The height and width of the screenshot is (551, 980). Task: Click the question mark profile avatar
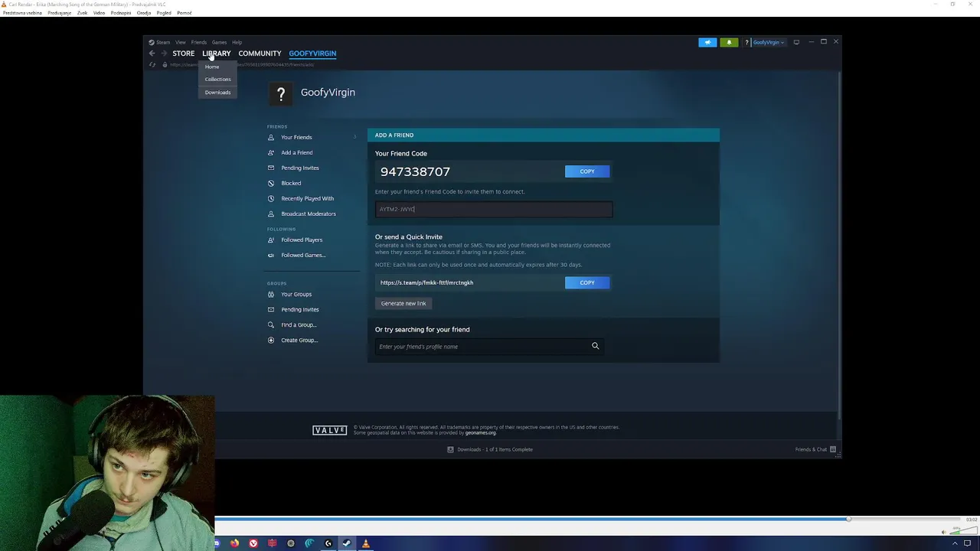tap(281, 94)
